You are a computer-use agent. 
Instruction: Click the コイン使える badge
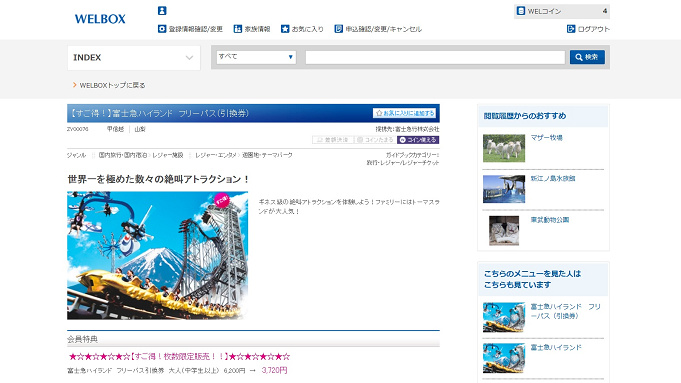point(418,140)
